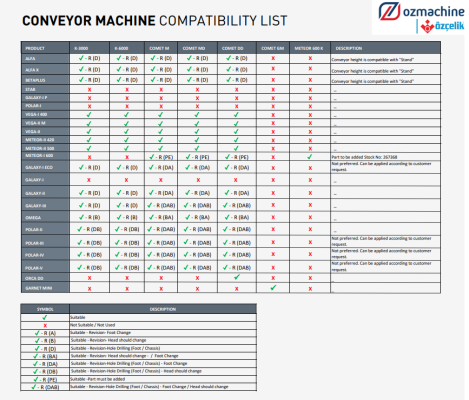This screenshot has height=400, width=469.
Task: Click the özçelik logo
Action: click(442, 26)
